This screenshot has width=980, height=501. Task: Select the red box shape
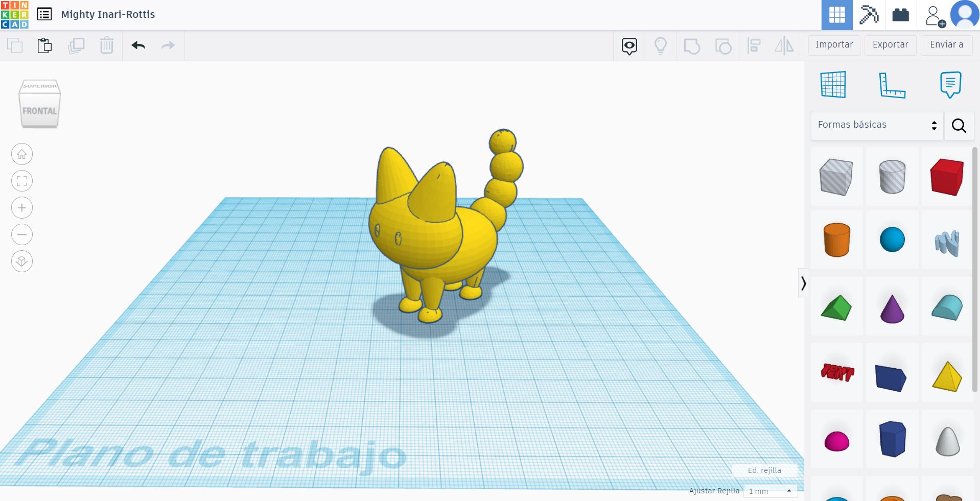[x=947, y=177]
